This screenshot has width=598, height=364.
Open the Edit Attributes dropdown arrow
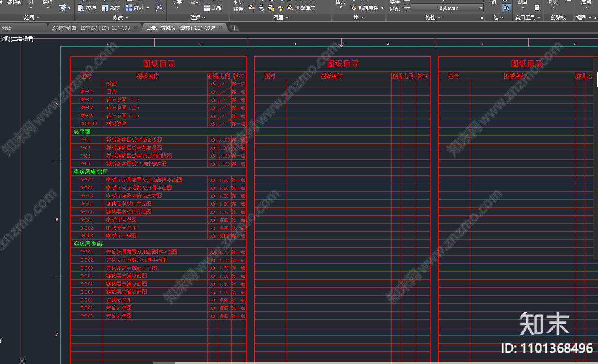[382, 8]
